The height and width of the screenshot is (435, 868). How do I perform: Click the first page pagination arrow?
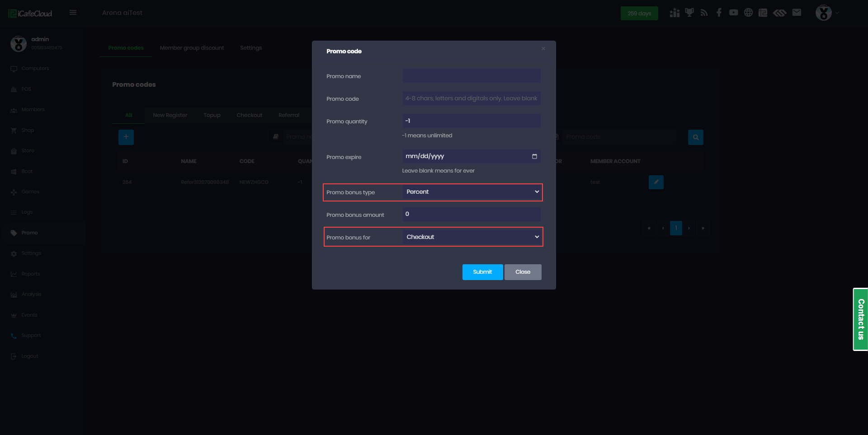[649, 228]
